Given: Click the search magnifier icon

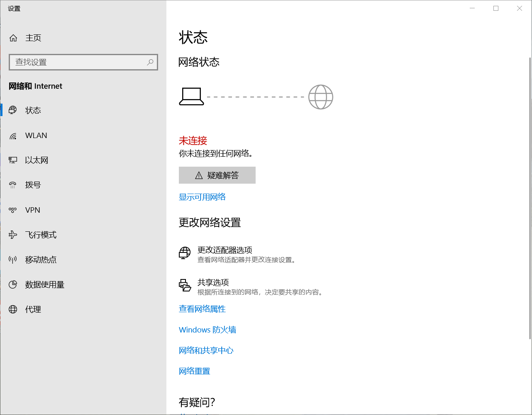Looking at the screenshot, I should click(150, 62).
